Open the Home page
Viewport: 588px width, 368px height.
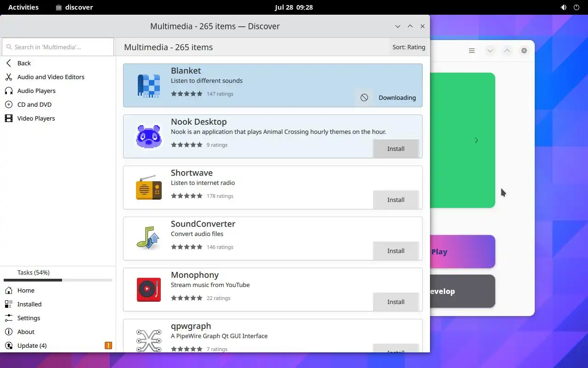58,290
